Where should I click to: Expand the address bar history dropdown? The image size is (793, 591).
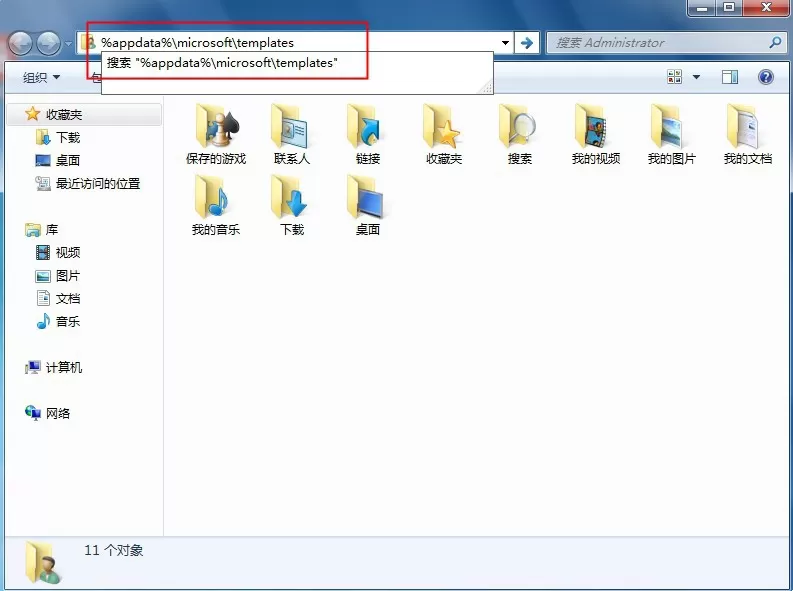coord(505,43)
